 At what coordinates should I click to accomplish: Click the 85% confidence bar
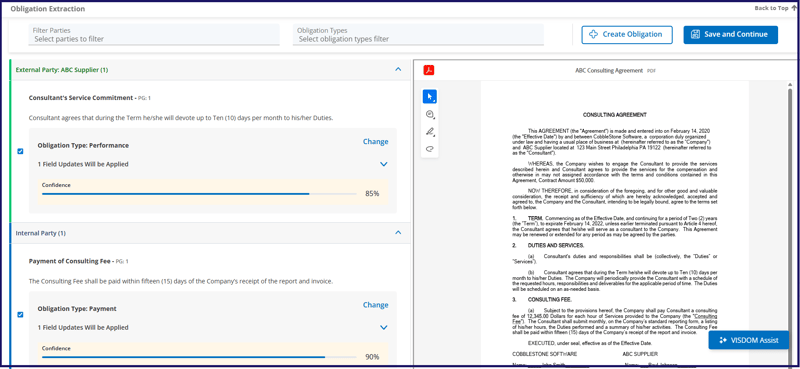(199, 194)
